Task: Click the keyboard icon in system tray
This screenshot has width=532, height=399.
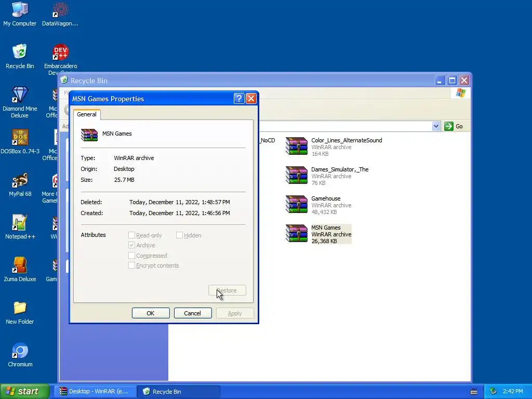Action: [474, 392]
